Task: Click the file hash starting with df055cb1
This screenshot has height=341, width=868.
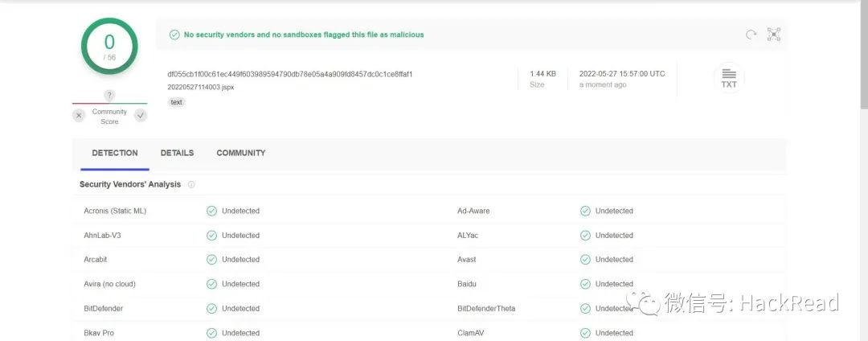Action: 290,74
